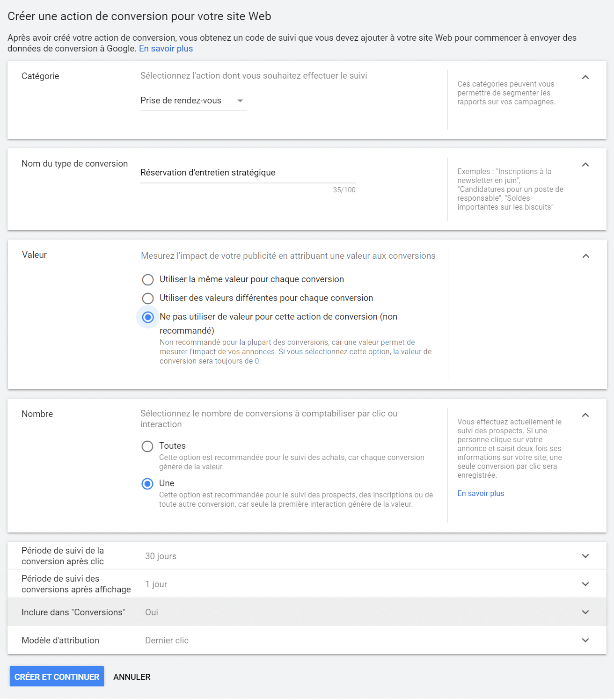
Task: Select Utiliser la même valeur pour chaque conversion
Action: 148,280
